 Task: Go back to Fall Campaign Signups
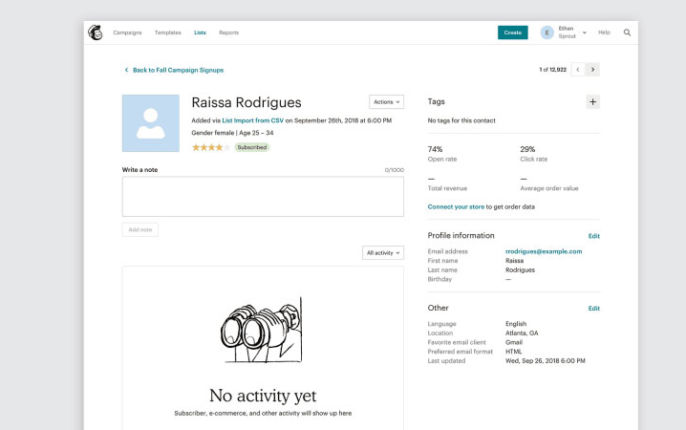[x=177, y=70]
